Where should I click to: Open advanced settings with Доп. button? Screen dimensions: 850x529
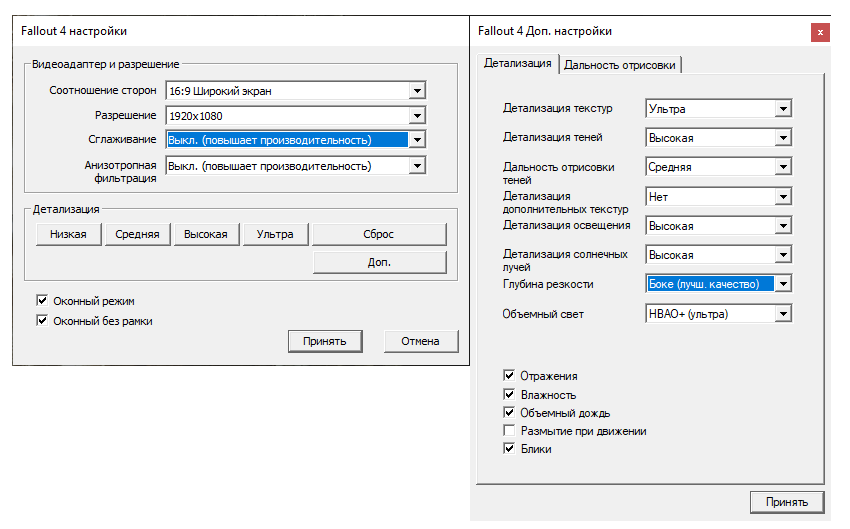(x=379, y=262)
